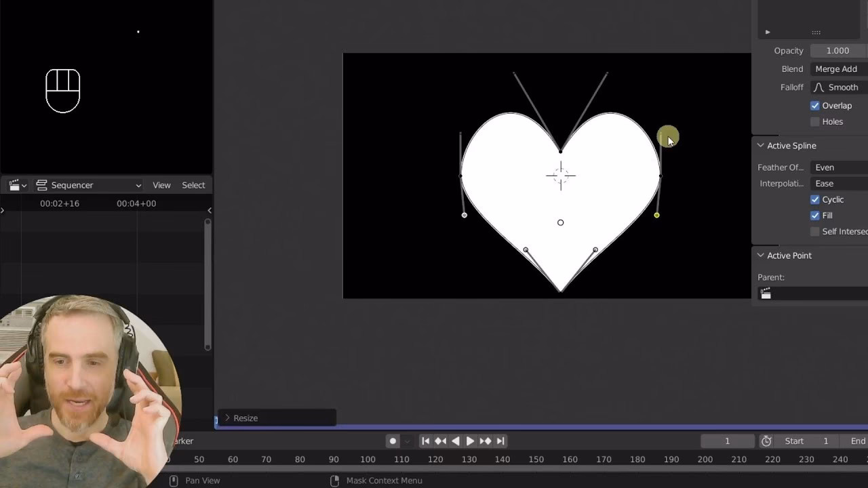Click the right bottom handle point near tip
Viewport: 868px width, 488px height.
tap(595, 250)
